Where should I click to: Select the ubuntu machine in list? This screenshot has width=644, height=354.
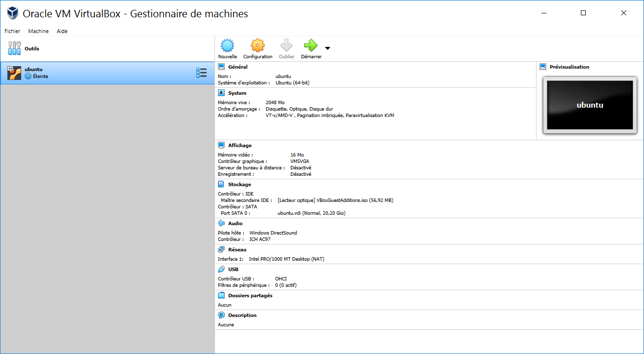pos(107,73)
